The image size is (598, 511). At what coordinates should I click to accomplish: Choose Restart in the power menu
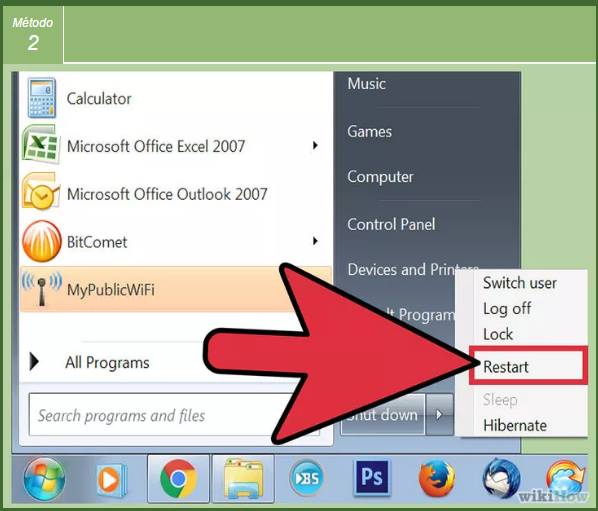pyautogui.click(x=528, y=366)
